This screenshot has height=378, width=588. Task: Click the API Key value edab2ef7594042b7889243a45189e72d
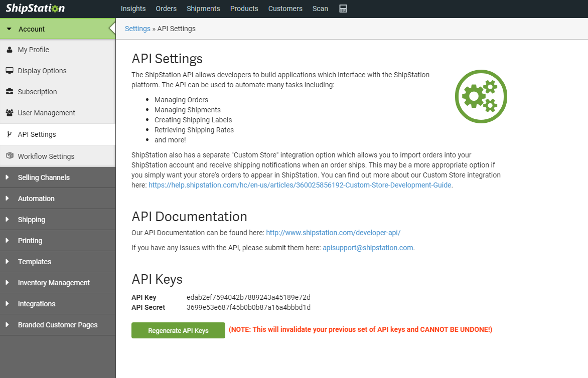point(249,297)
